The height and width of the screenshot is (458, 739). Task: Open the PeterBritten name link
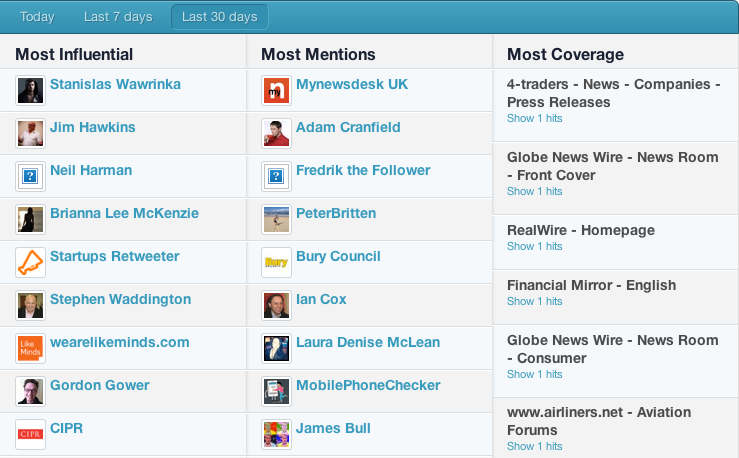click(x=336, y=213)
